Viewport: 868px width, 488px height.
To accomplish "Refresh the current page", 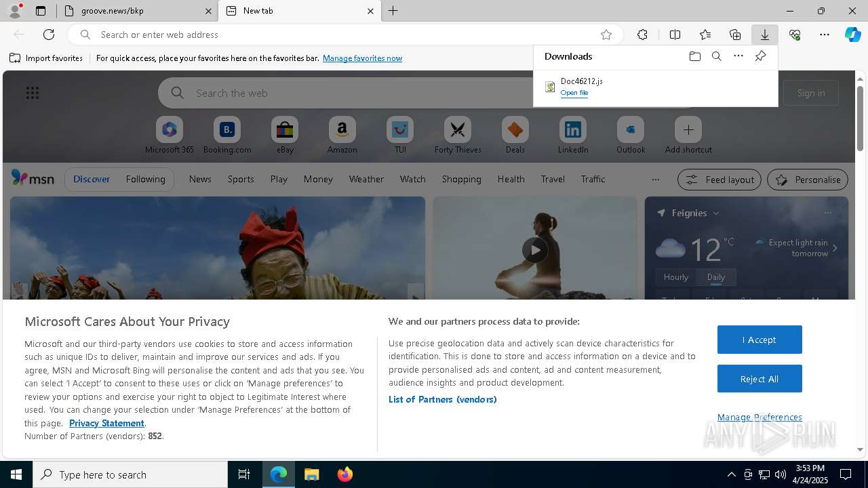I will pyautogui.click(x=49, y=35).
